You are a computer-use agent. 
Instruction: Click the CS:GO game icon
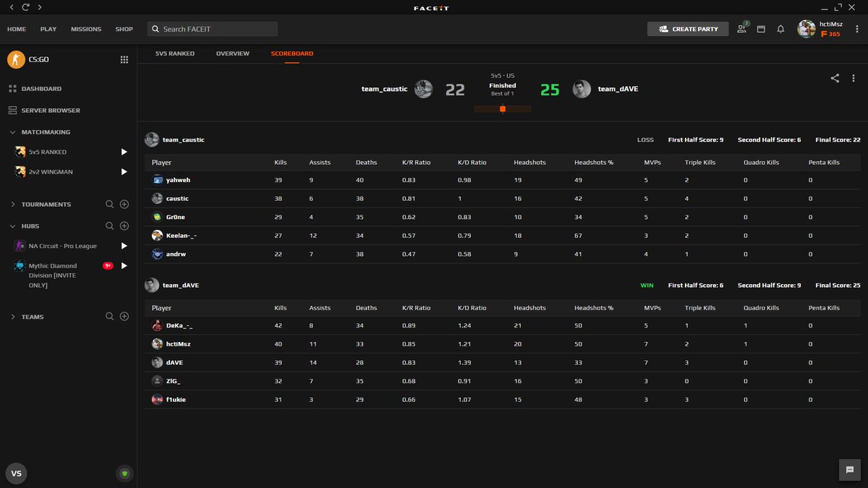pos(16,59)
